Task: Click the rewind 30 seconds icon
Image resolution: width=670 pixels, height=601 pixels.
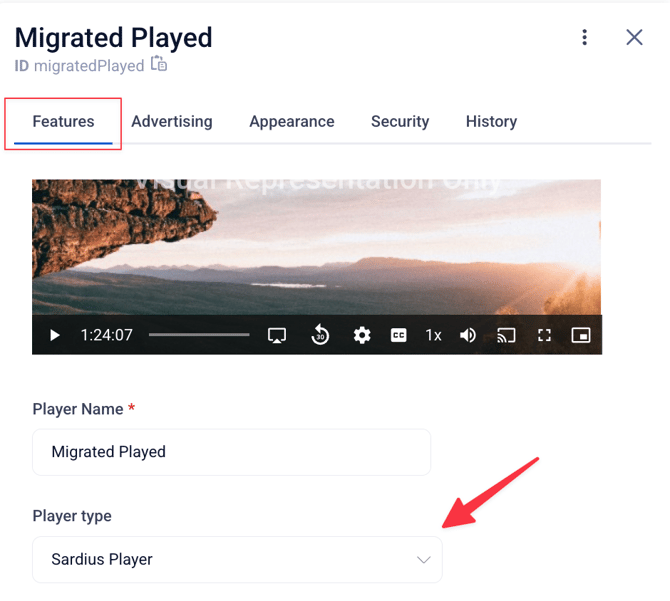Action: 320,336
